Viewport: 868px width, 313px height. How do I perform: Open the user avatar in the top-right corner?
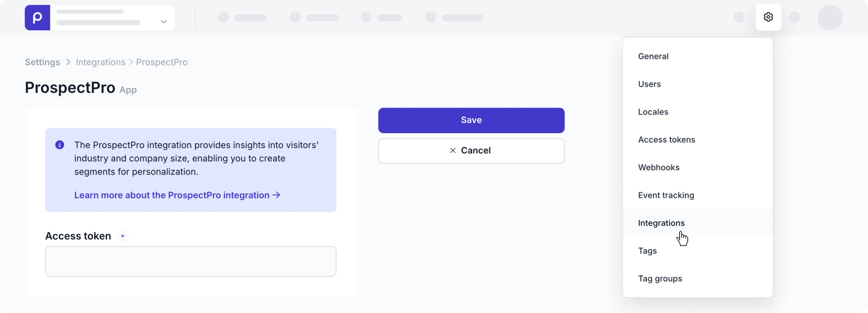[x=830, y=17]
